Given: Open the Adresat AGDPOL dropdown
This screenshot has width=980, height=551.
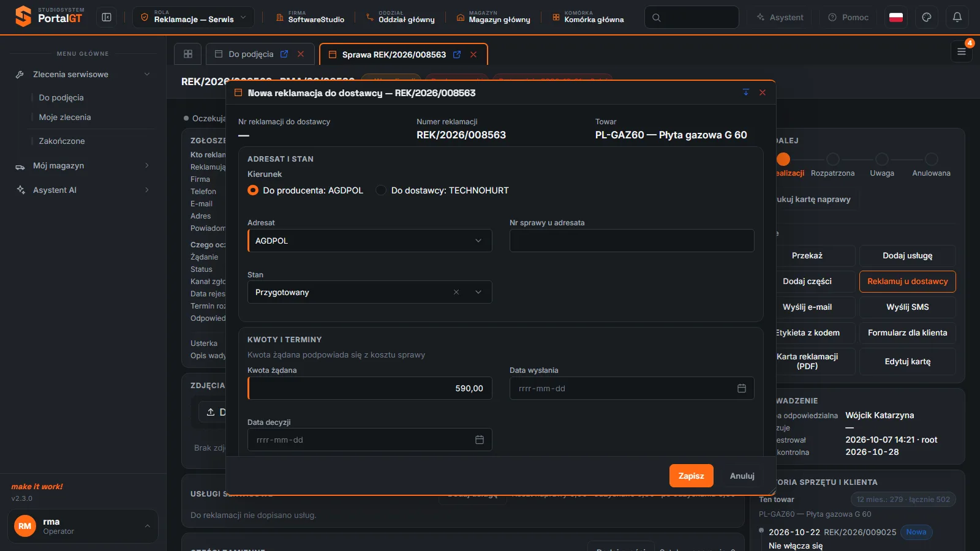Looking at the screenshot, I should tap(370, 241).
